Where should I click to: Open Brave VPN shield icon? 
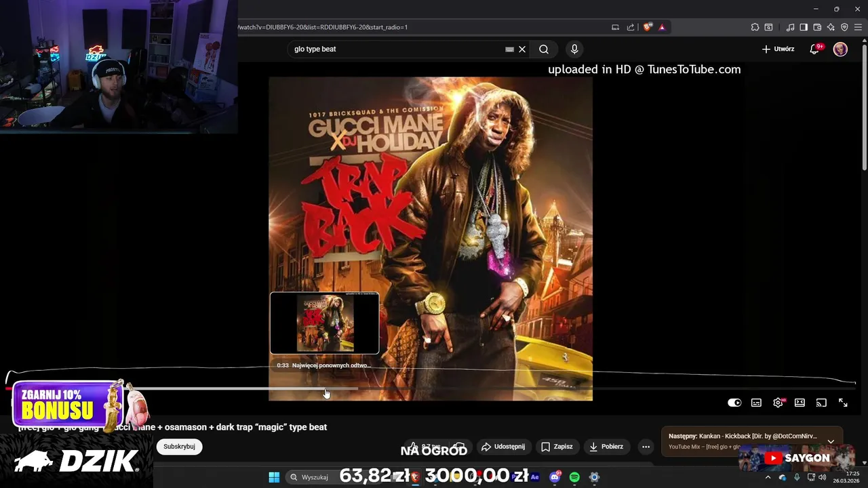coord(844,27)
